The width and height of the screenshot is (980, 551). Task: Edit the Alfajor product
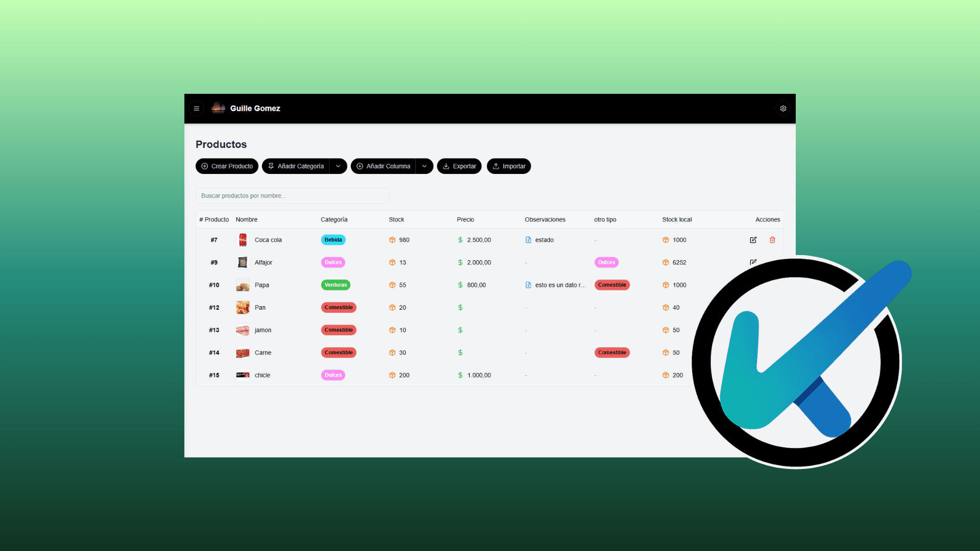753,262
